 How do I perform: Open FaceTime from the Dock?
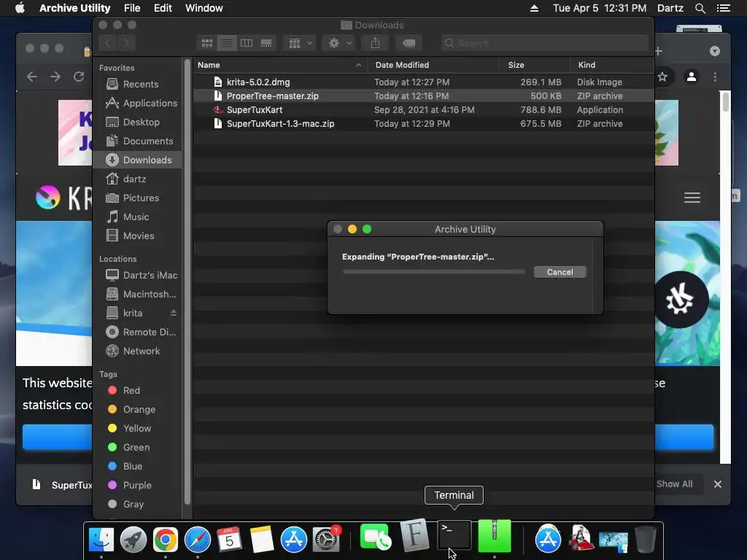pos(376,537)
